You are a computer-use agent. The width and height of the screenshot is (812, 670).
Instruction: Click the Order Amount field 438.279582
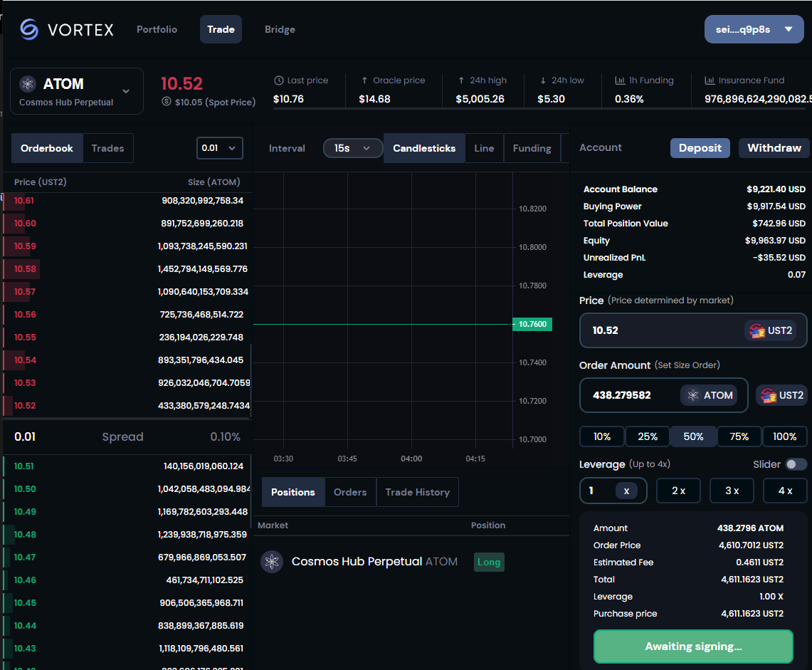point(663,395)
